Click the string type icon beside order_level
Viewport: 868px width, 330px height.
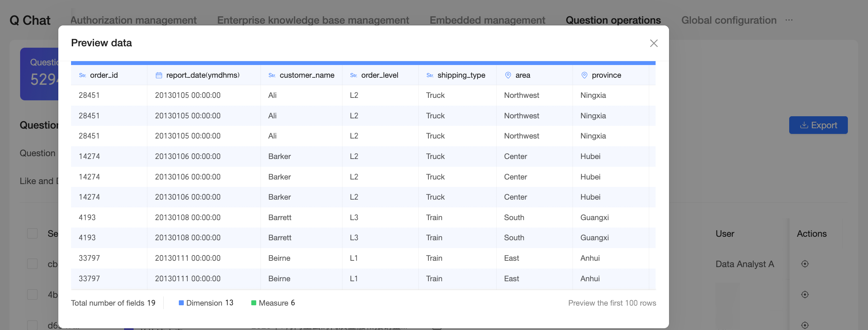point(353,75)
